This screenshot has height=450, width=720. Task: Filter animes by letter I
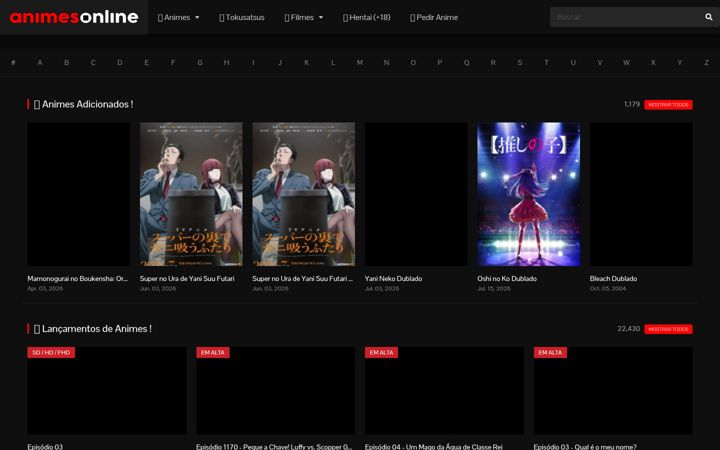(x=253, y=62)
